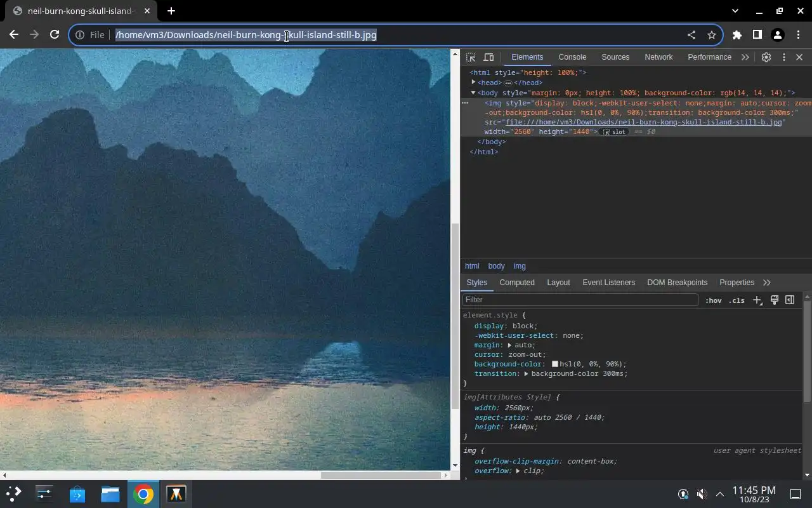Toggle the .cls classes pane

click(737, 300)
